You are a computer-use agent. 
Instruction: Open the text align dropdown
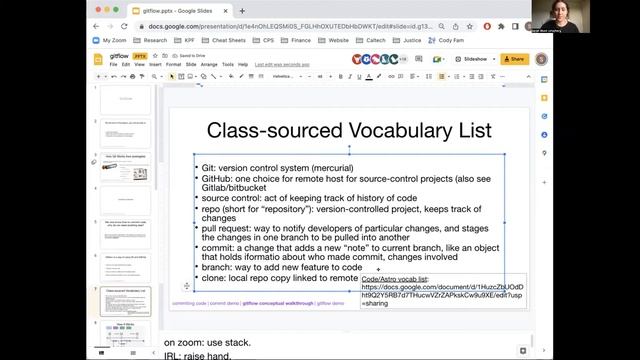(414, 76)
